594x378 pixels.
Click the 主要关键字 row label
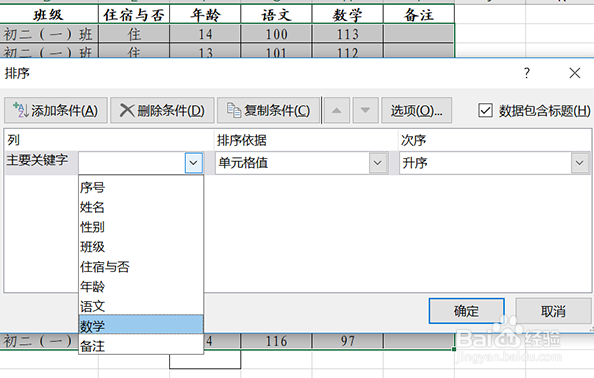click(x=38, y=160)
